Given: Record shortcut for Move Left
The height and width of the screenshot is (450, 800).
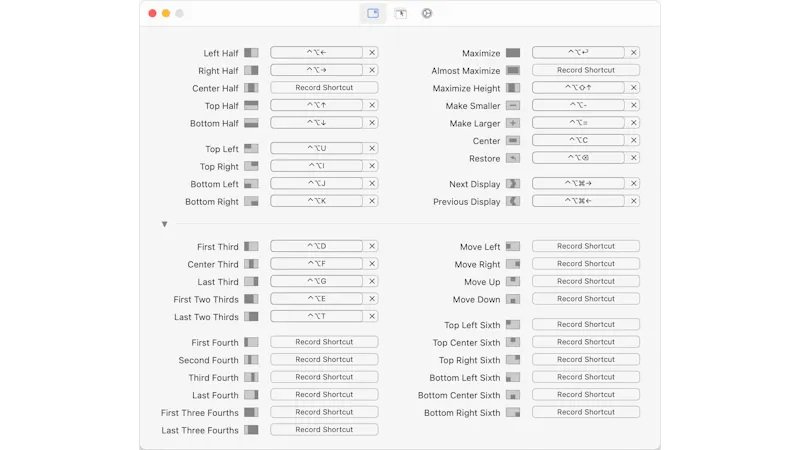Looking at the screenshot, I should pos(586,246).
